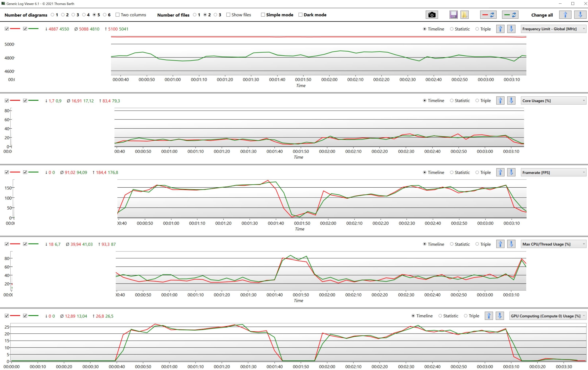The height and width of the screenshot is (370, 588).
Task: Click the green line reload button
Action: [x=510, y=15]
